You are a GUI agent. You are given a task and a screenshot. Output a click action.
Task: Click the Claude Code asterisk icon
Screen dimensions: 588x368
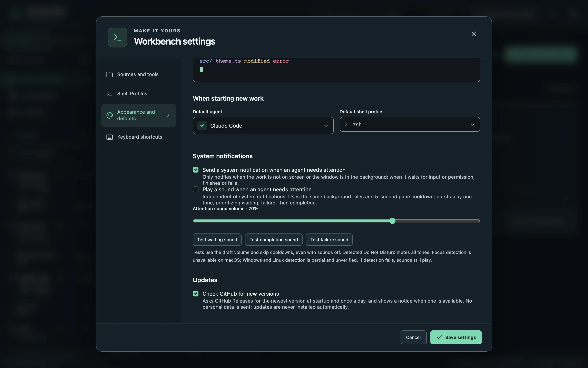pos(202,126)
